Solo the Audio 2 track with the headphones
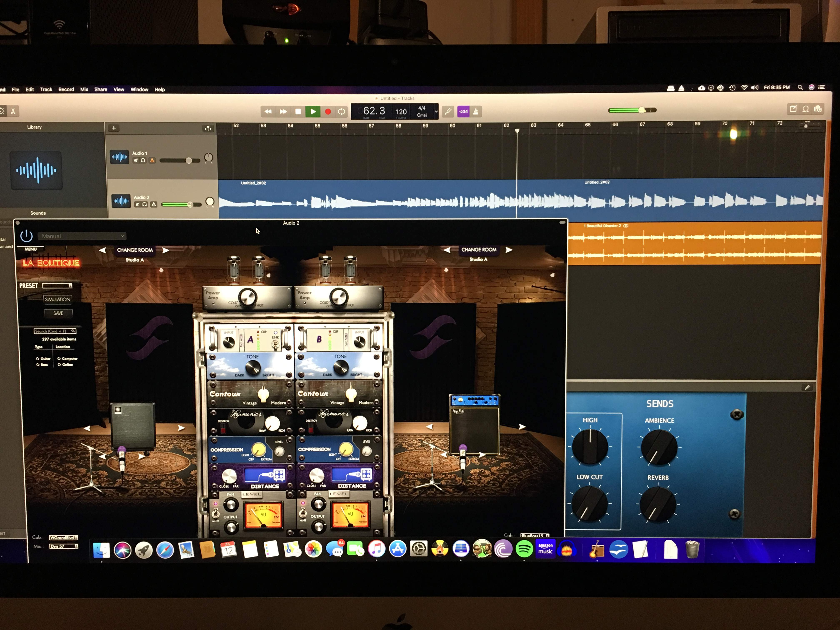This screenshot has width=840, height=630. (x=145, y=205)
